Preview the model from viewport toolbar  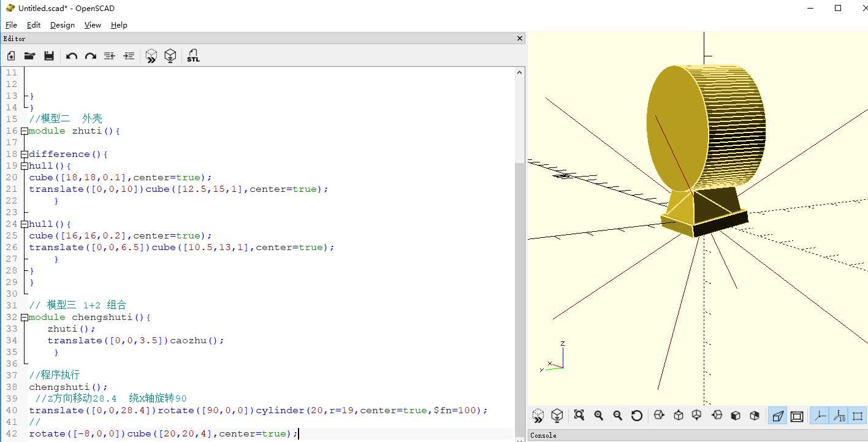[538, 416]
